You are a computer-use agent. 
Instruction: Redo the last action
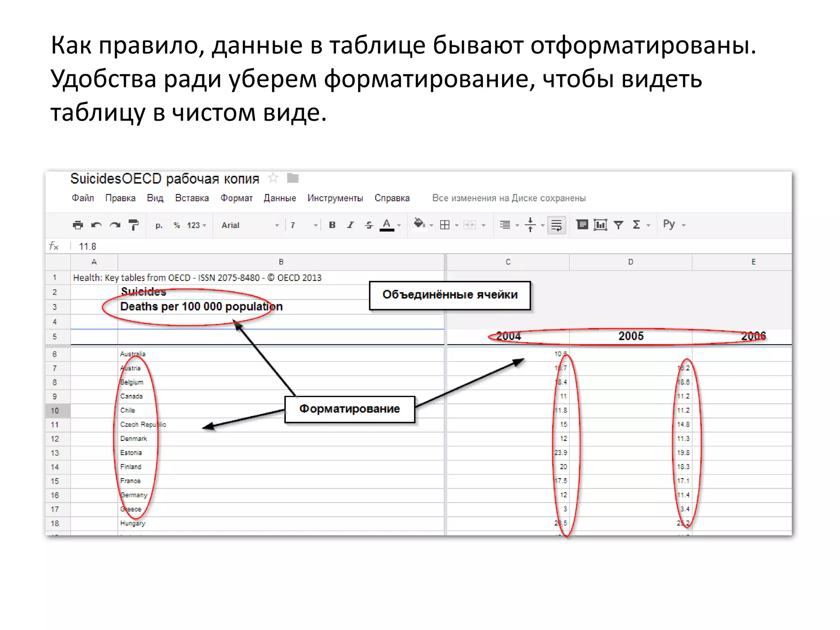click(115, 225)
